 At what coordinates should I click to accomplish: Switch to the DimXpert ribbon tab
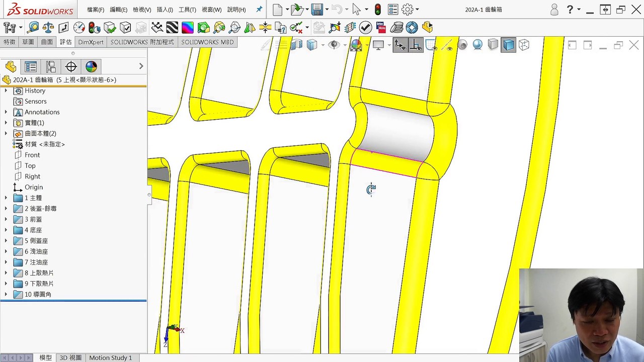(91, 42)
